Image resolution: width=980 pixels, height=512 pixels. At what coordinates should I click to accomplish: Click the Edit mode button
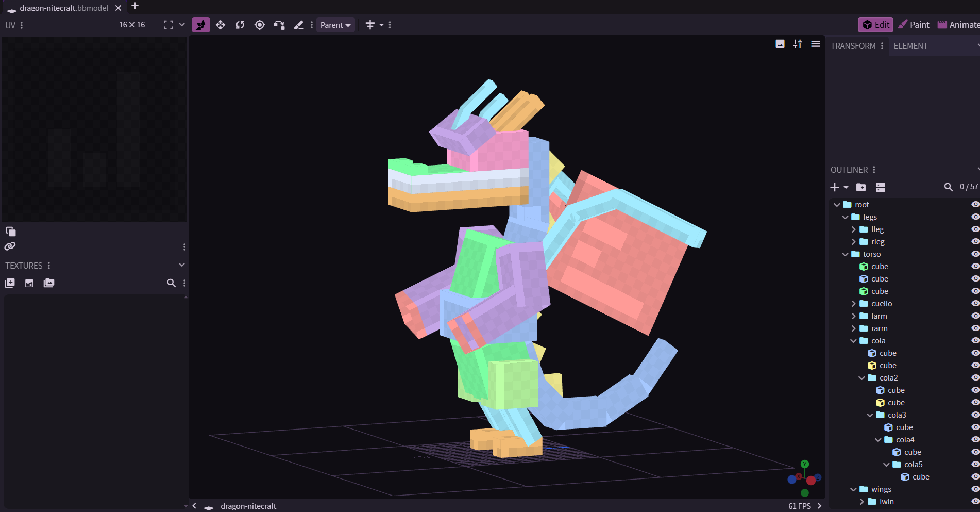[875, 25]
